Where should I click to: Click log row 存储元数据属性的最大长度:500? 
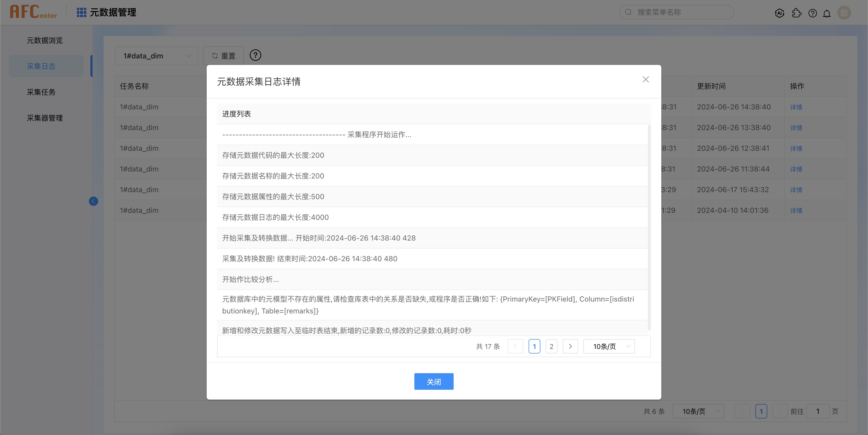tap(432, 197)
